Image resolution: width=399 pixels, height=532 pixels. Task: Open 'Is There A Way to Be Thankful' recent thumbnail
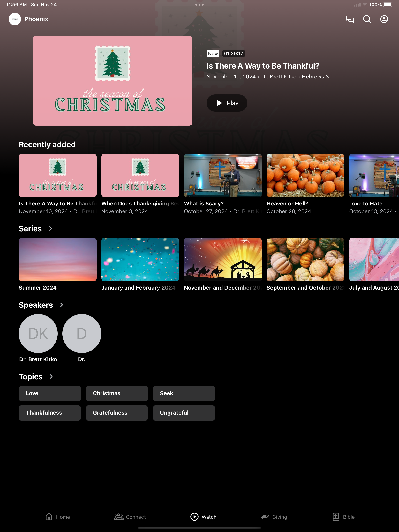point(58,176)
